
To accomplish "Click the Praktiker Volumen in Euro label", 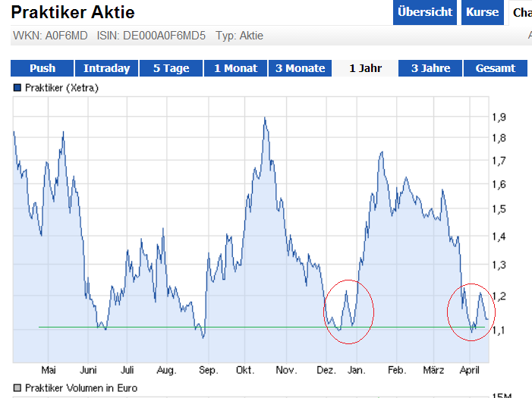I will [81, 388].
